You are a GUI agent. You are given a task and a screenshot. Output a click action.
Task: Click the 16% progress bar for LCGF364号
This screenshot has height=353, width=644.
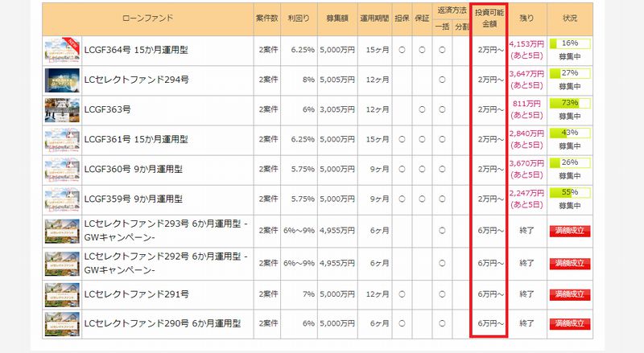[x=570, y=43]
